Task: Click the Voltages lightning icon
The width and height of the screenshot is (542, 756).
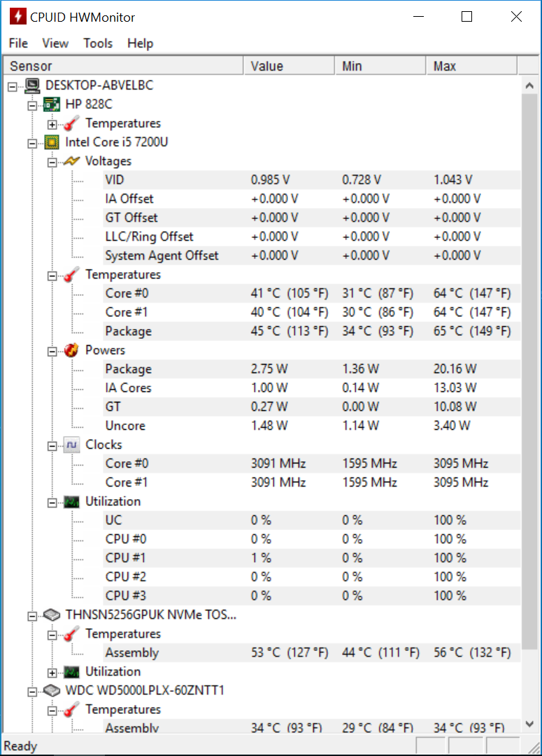Action: click(x=71, y=161)
